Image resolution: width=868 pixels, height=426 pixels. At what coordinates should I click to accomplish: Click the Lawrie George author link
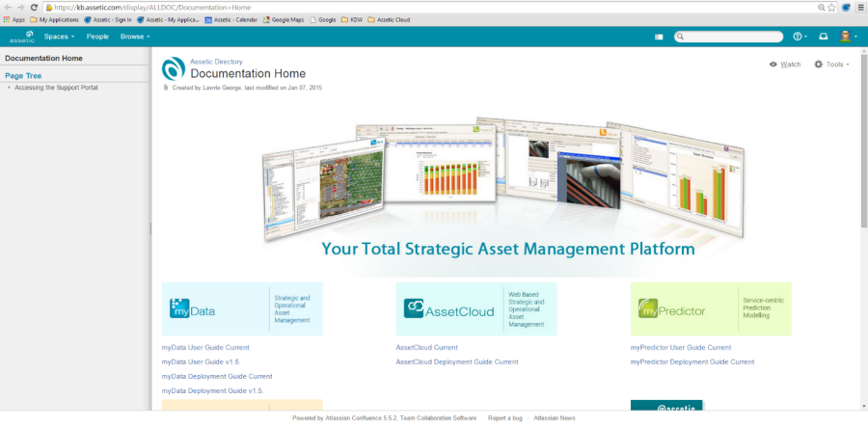coord(221,88)
